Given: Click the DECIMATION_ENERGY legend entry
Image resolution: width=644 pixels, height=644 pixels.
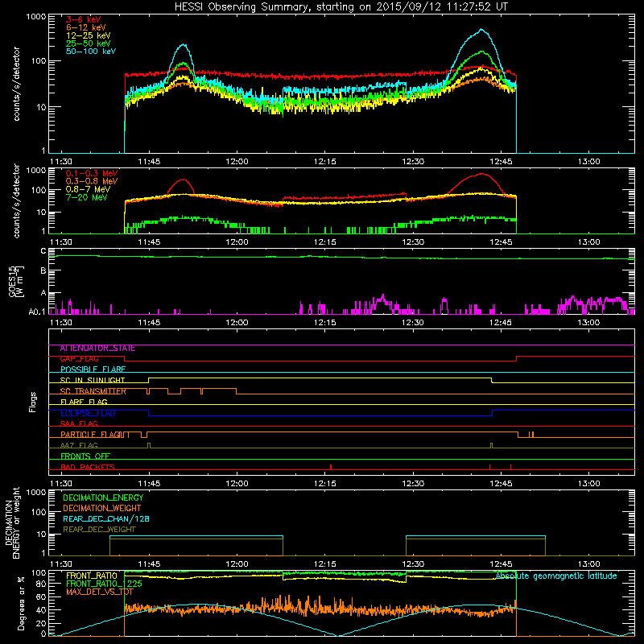Looking at the screenshot, I should (103, 497).
